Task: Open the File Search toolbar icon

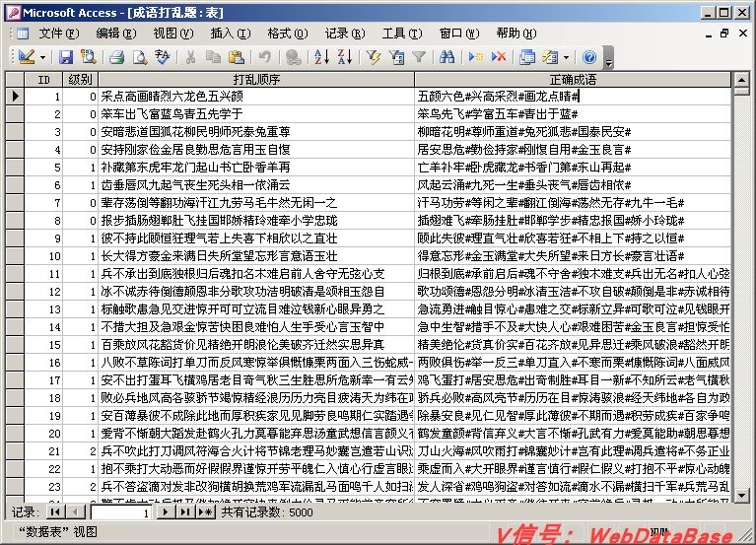Action: [89, 57]
